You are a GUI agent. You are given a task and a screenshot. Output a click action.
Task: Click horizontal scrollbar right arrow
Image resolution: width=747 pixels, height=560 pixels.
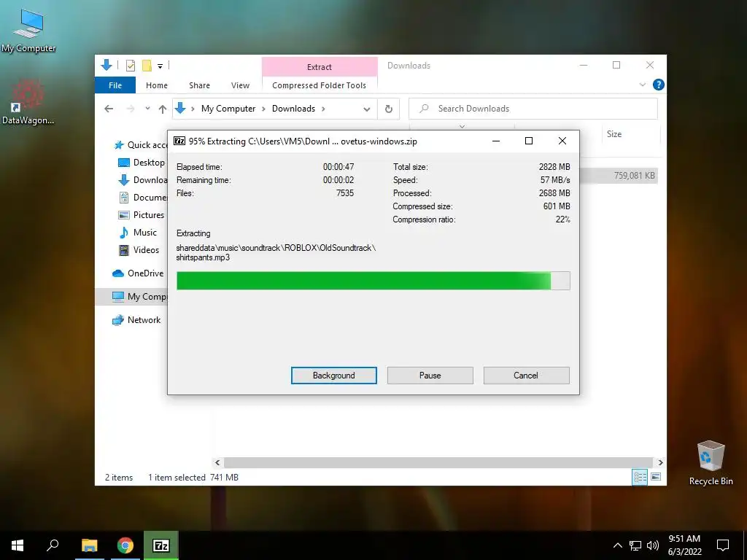tap(660, 462)
